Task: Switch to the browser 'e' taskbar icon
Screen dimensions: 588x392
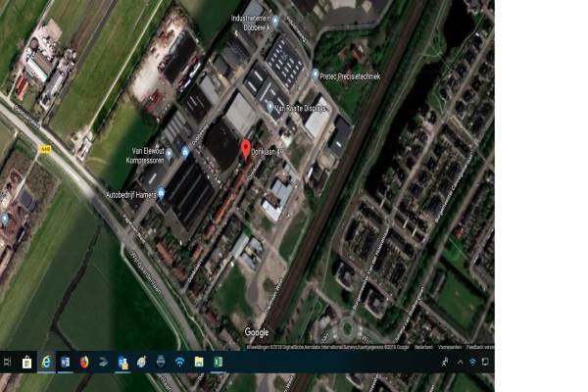Action: tap(46, 362)
